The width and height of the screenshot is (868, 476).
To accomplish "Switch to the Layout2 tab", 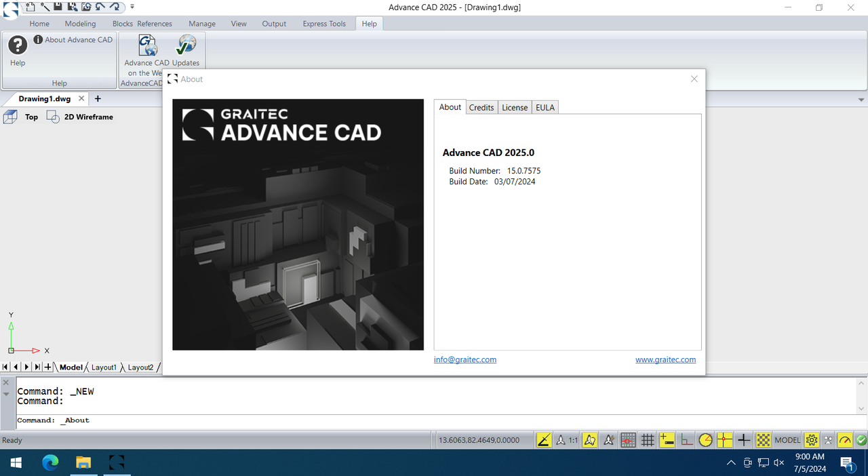I will point(140,367).
